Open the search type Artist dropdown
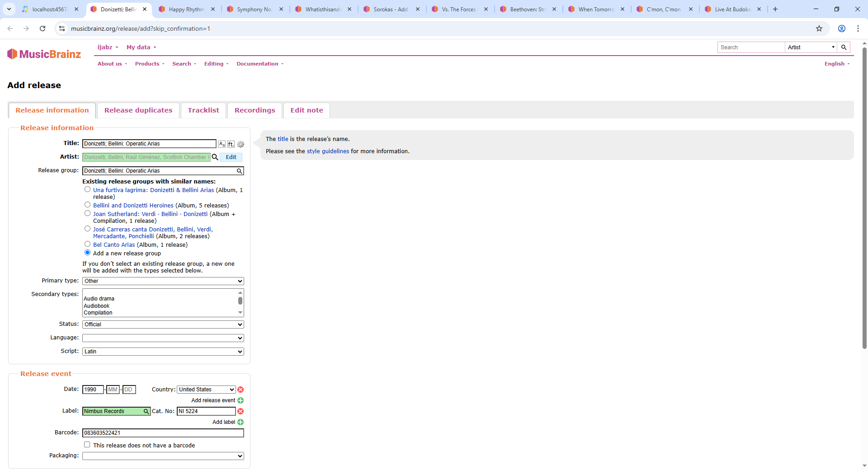The image size is (868, 470). click(811, 47)
